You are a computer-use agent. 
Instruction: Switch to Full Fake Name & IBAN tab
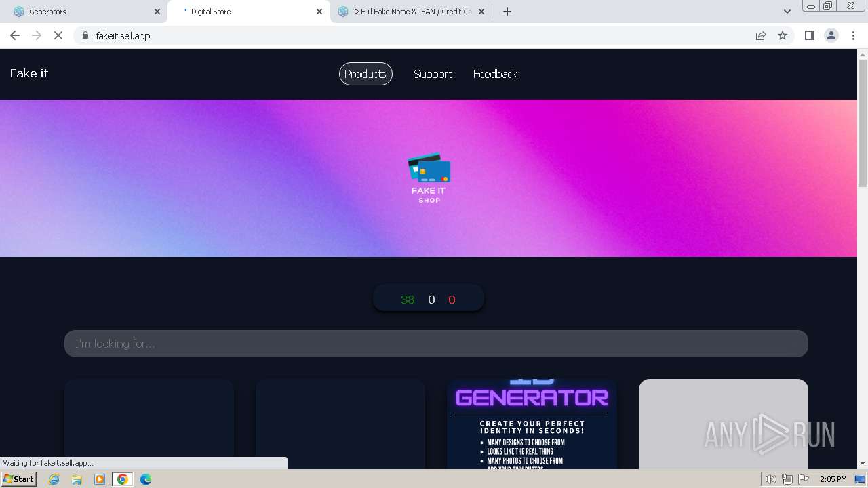coord(412,12)
